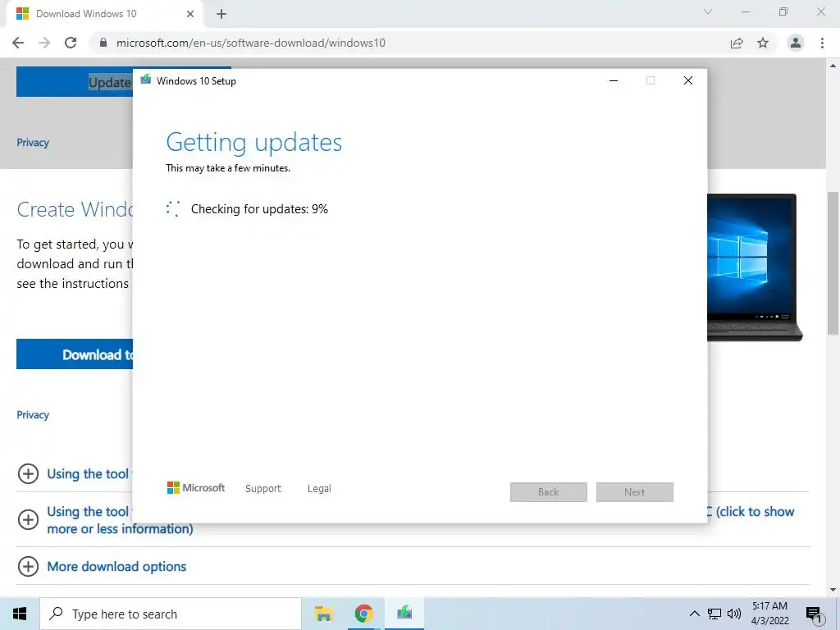
Task: Click the laptop image on the webpage
Action: [x=755, y=267]
